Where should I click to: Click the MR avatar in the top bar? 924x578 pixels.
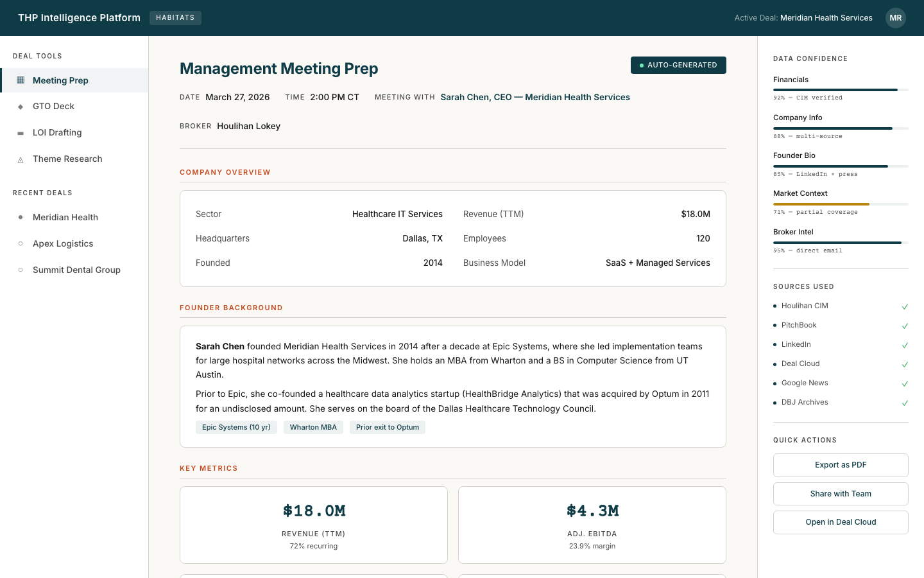pos(896,18)
